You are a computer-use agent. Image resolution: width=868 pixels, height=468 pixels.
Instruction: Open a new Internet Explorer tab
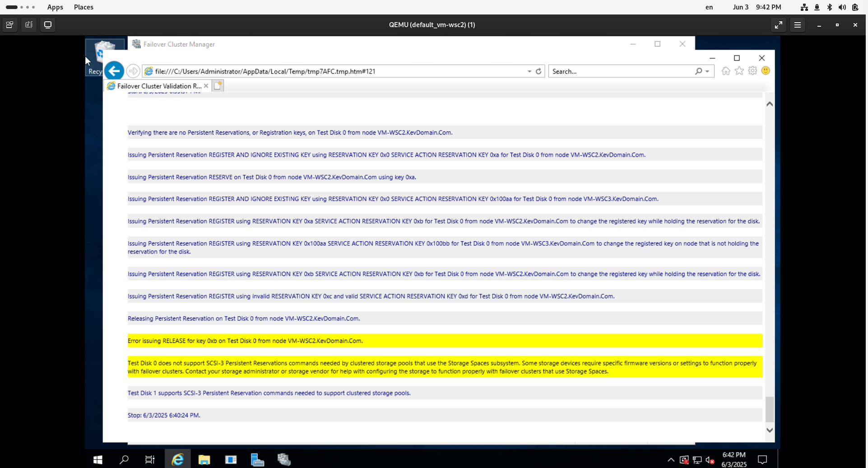(x=218, y=86)
